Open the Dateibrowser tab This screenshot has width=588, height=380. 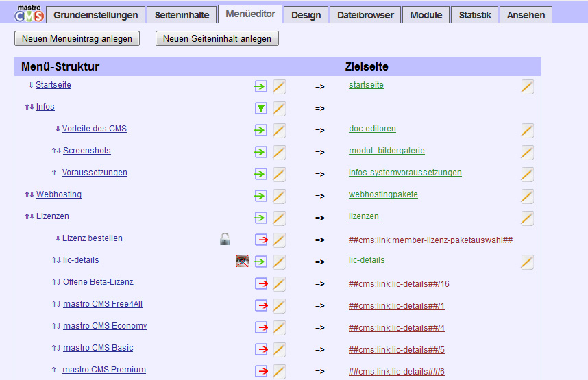(x=365, y=15)
